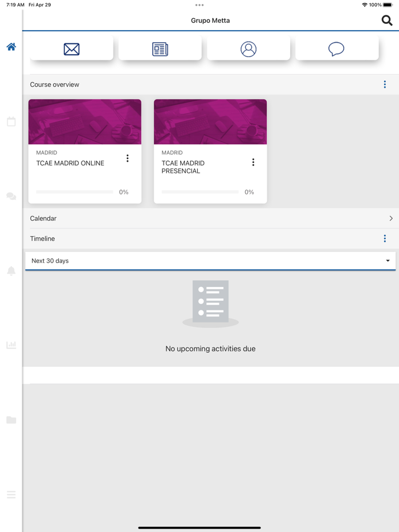Open the news article shortcut card
399x532 pixels.
[160, 49]
